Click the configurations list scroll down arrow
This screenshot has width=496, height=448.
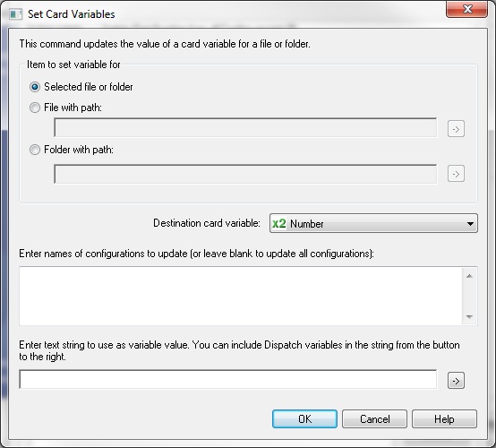469,316
